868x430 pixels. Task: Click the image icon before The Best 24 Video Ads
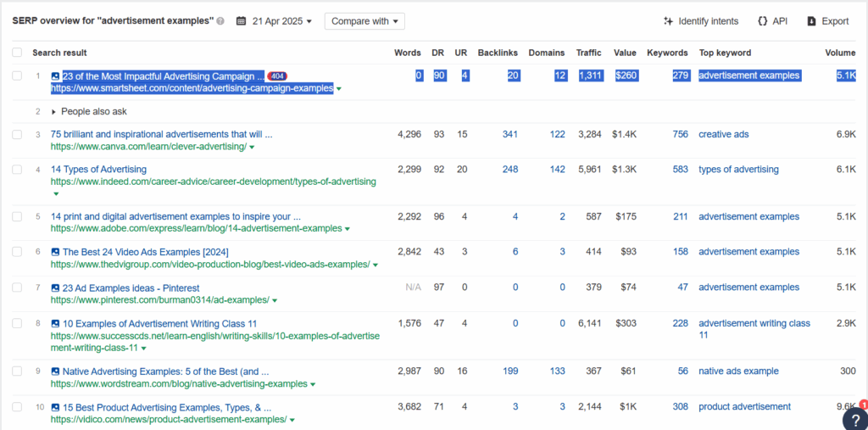pos(55,252)
